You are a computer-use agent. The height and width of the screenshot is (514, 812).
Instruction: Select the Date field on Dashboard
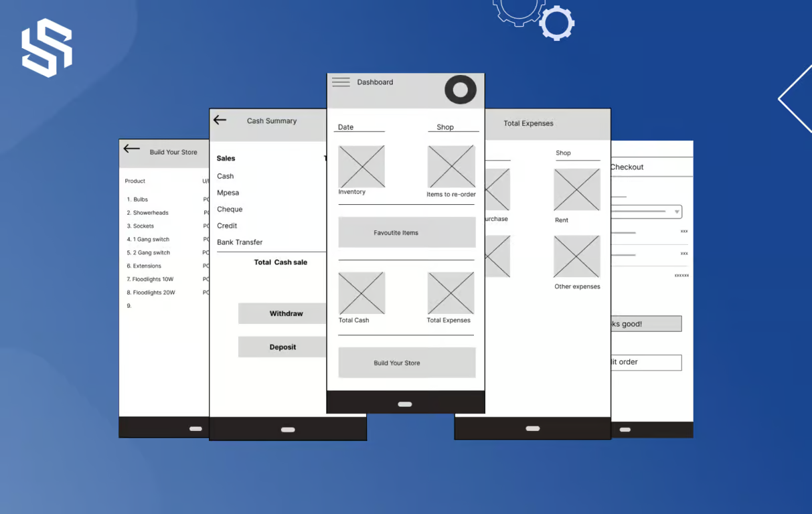359,127
